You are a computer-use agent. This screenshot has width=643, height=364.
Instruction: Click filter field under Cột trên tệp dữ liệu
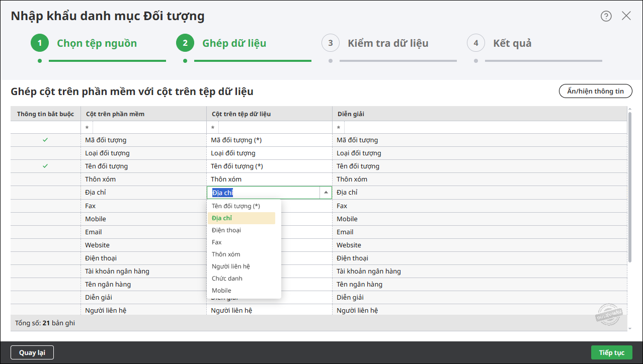275,128
